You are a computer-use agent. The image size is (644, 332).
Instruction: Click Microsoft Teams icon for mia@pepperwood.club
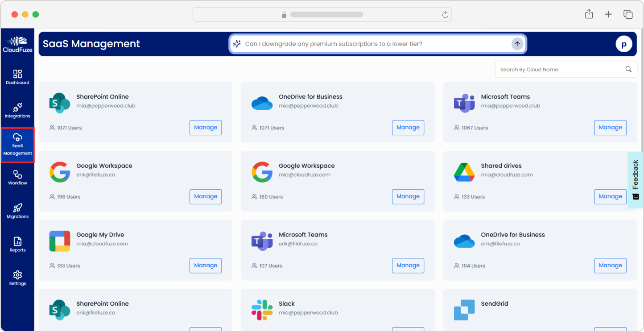(464, 103)
